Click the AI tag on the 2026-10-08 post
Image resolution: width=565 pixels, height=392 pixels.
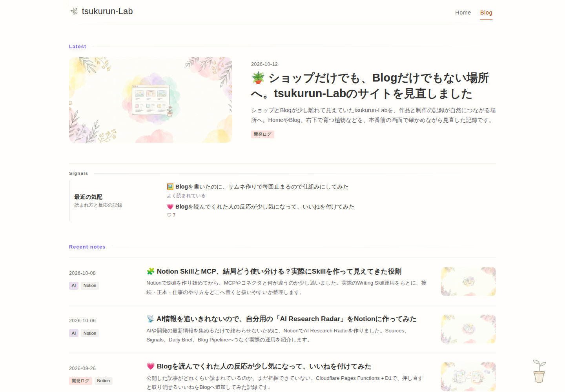pyautogui.click(x=74, y=285)
